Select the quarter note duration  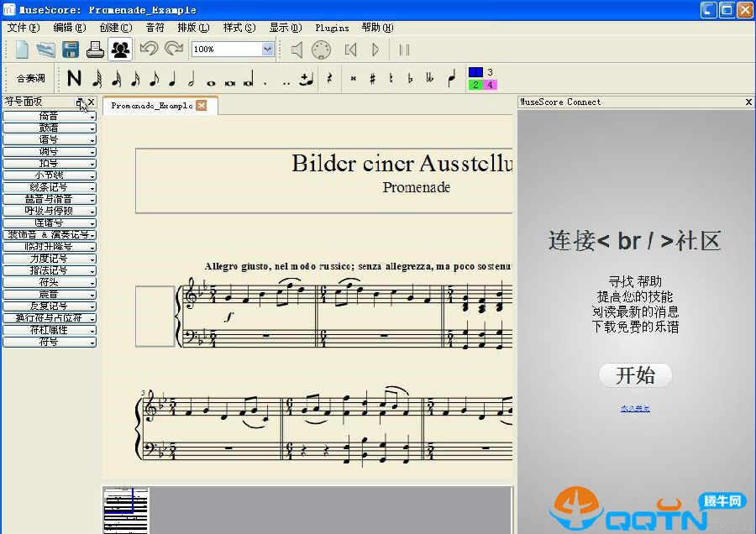(172, 79)
